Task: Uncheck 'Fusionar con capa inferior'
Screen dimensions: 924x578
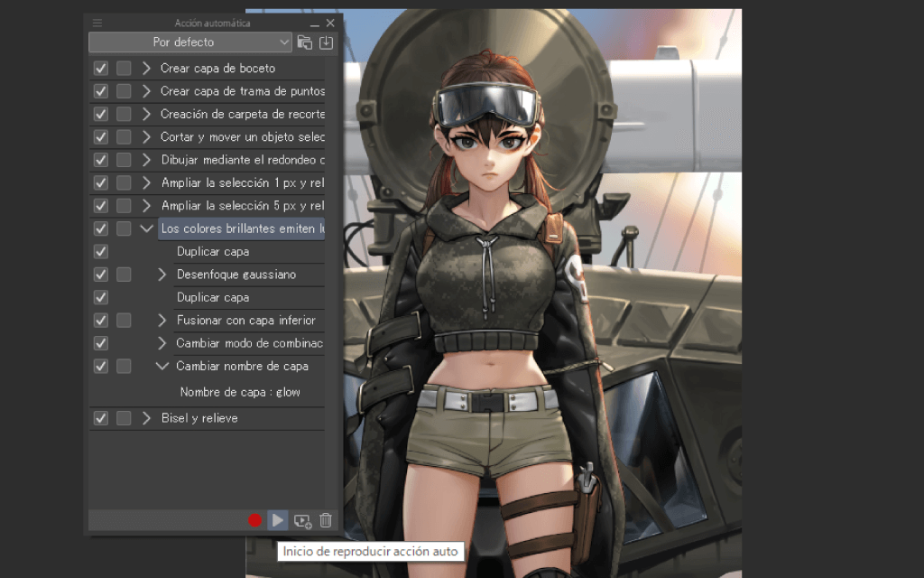Action: (99, 320)
